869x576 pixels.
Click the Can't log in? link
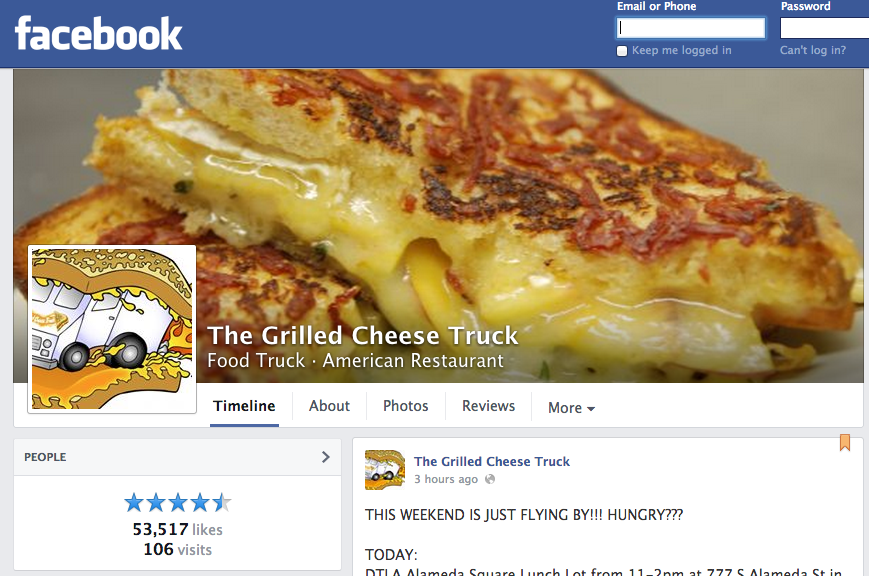coord(813,50)
